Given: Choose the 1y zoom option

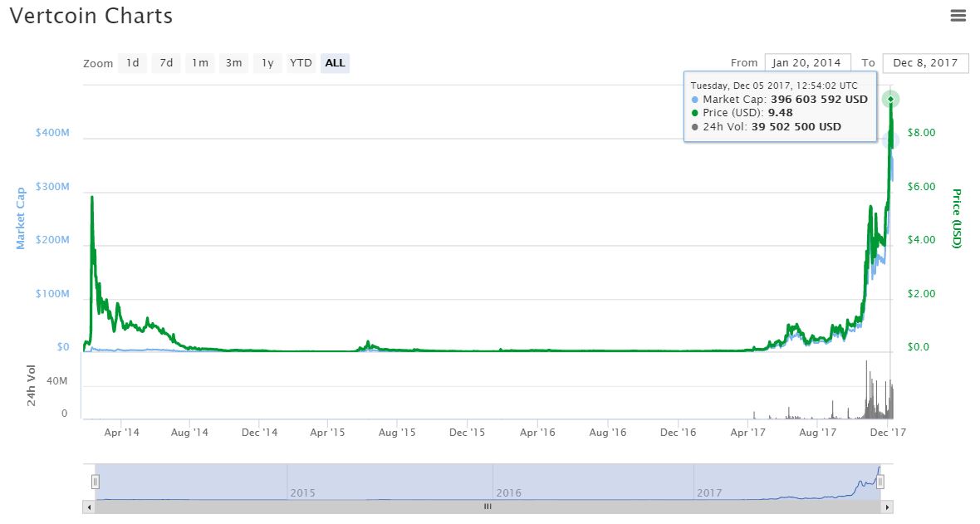Looking at the screenshot, I should coord(267,62).
